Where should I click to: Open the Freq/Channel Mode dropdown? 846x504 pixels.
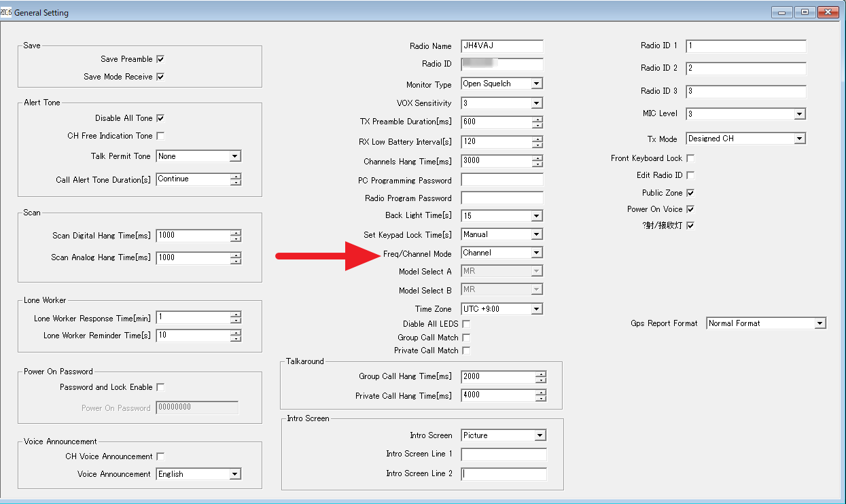pyautogui.click(x=537, y=253)
